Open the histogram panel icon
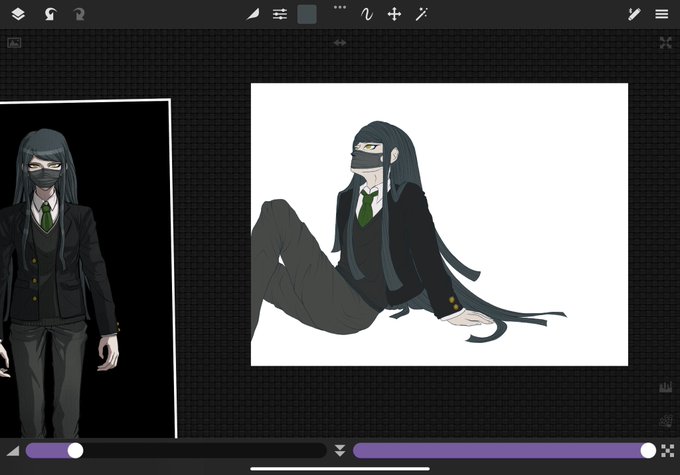The height and width of the screenshot is (475, 680). click(x=665, y=387)
